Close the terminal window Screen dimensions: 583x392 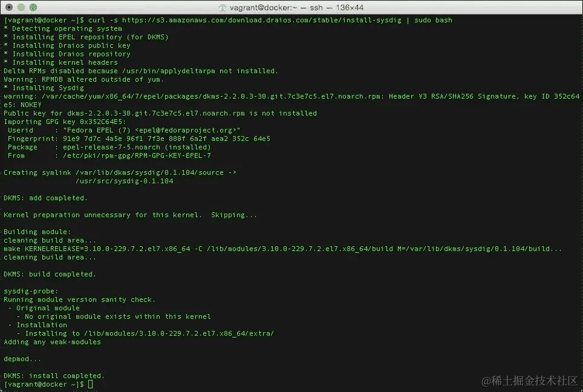[x=9, y=7]
